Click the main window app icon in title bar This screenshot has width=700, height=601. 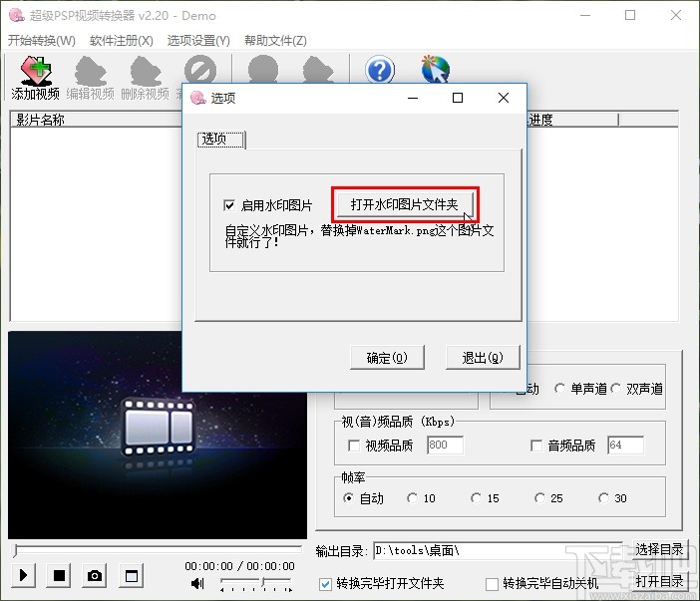[x=17, y=15]
